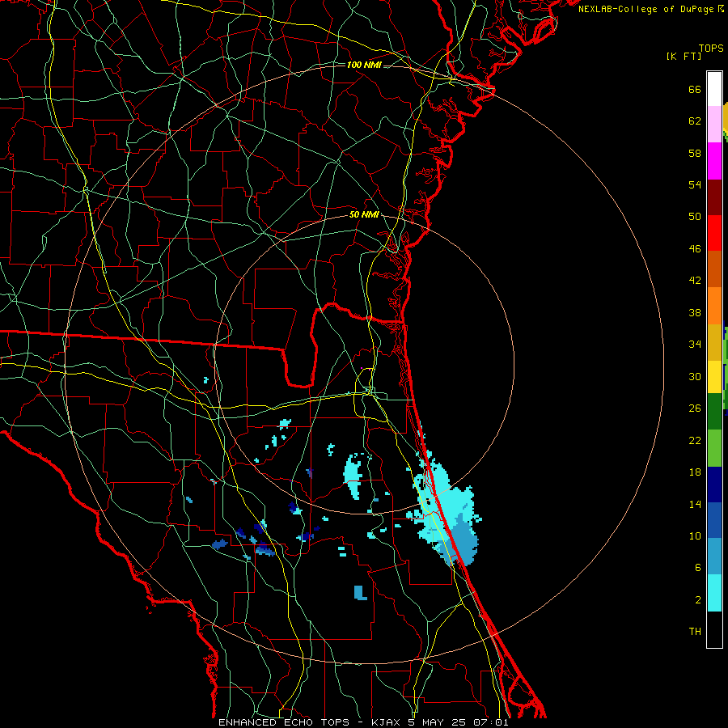Click the gold legend swatch near 34
This screenshot has height=728, width=728.
click(714, 343)
